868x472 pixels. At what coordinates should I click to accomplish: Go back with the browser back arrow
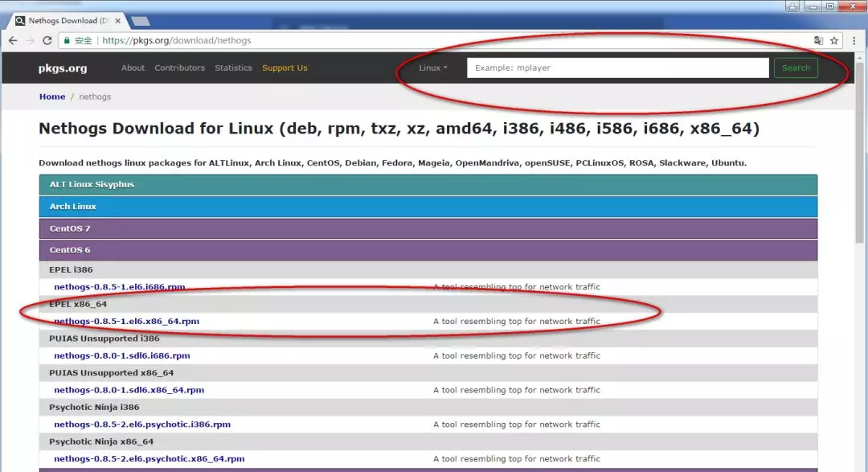tap(14, 40)
